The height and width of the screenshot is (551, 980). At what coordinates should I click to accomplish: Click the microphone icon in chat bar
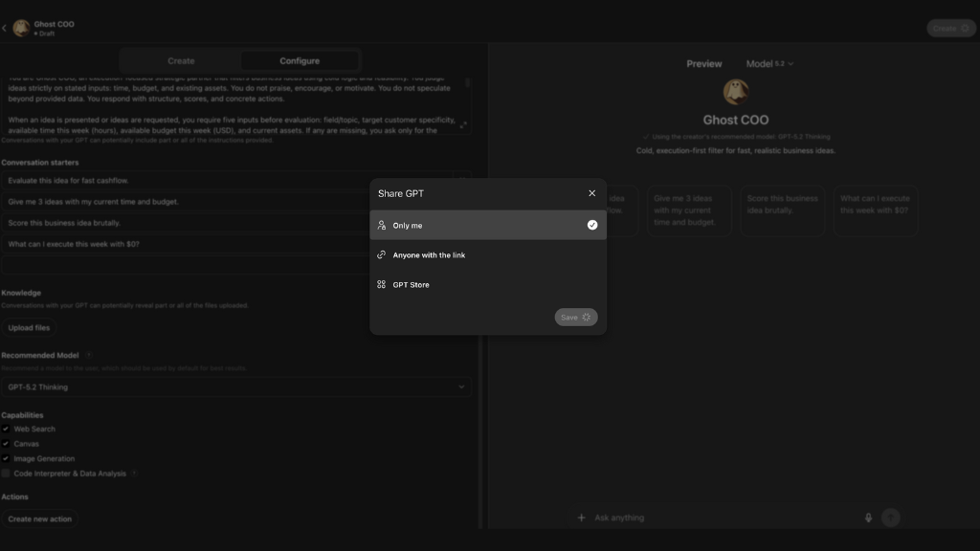868,517
